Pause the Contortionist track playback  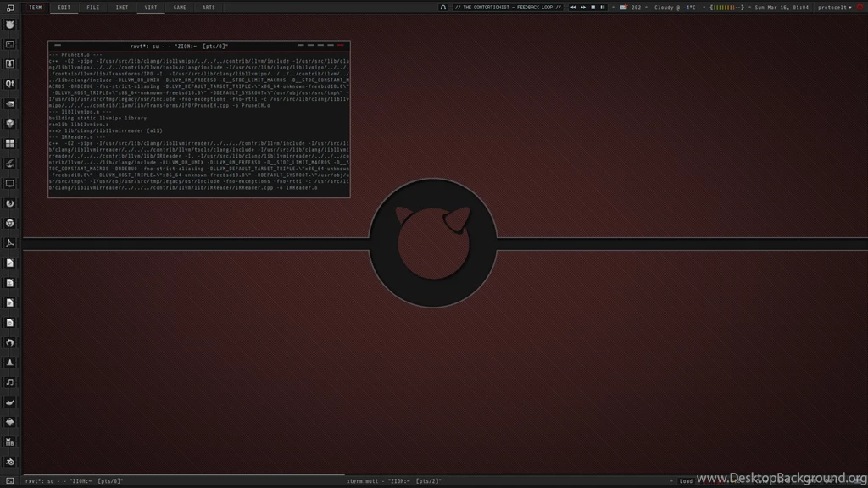tap(603, 7)
